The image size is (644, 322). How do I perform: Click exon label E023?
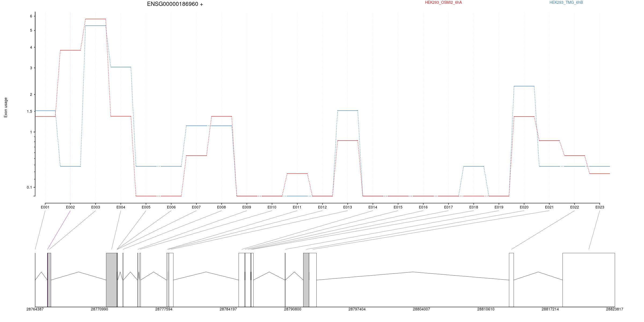[600, 207]
